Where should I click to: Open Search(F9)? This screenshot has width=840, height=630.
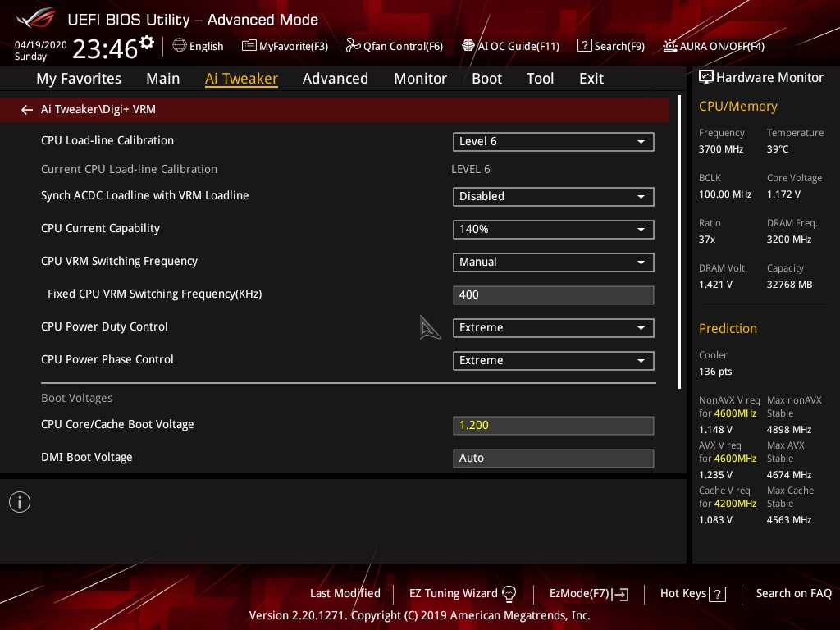tap(611, 46)
